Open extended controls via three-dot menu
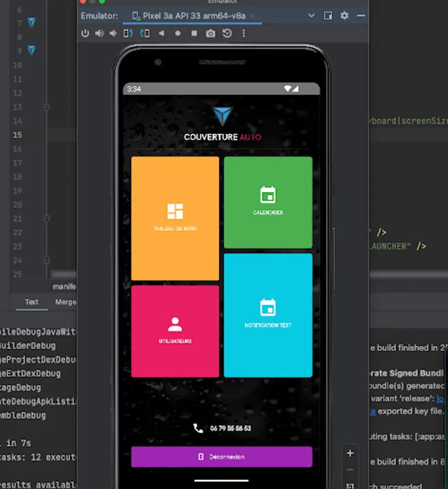 (x=243, y=33)
